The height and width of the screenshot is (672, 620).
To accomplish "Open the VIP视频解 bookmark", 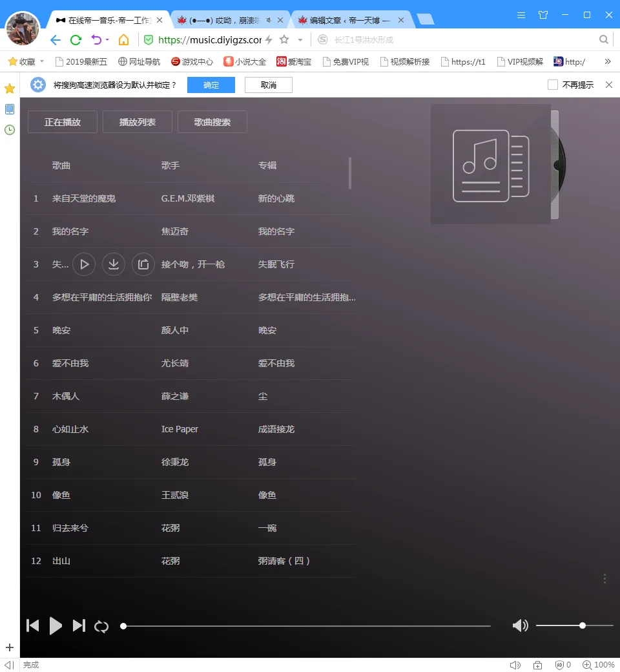I will coord(520,62).
